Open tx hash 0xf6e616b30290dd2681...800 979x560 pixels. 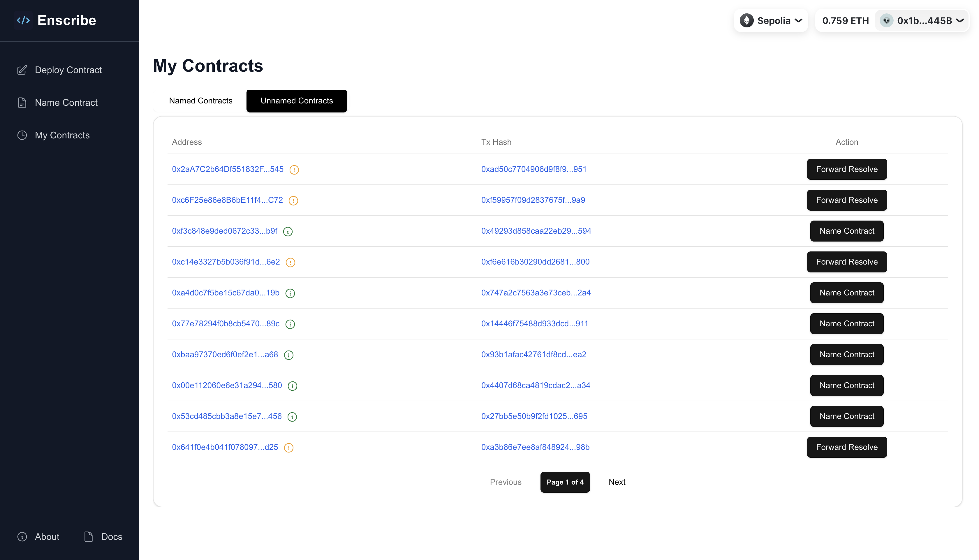point(535,262)
